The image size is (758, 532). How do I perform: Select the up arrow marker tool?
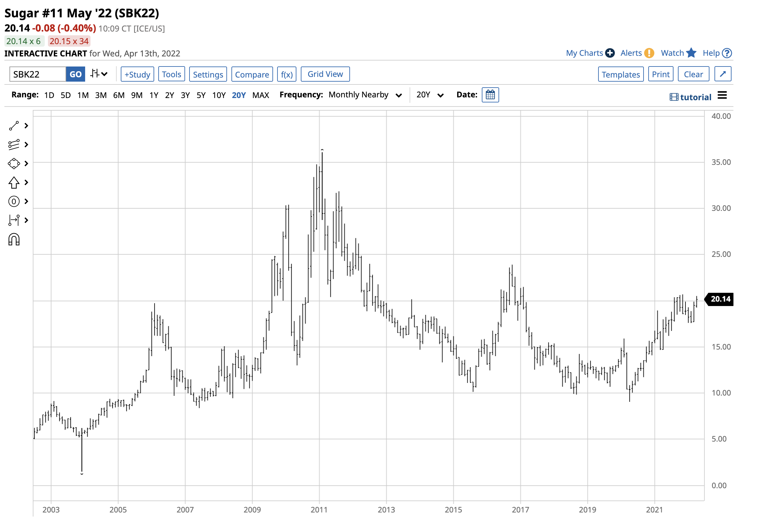[x=14, y=182]
